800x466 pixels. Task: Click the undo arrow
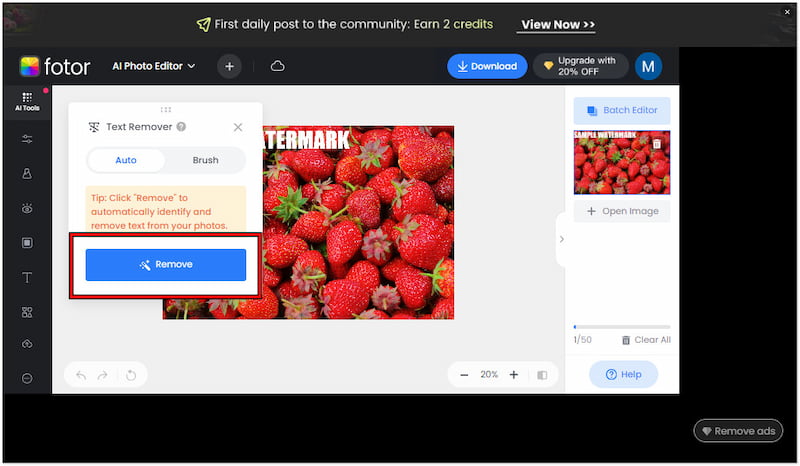click(x=81, y=375)
